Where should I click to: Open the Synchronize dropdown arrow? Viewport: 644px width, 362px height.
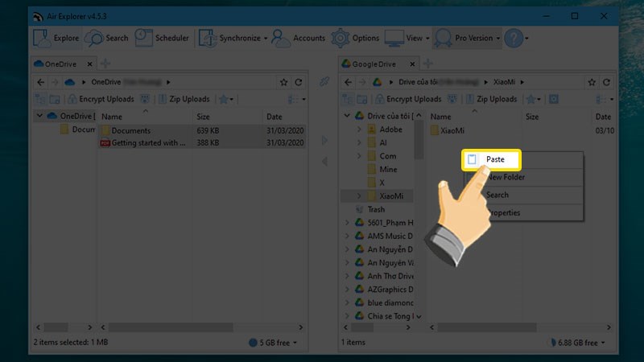(x=266, y=39)
